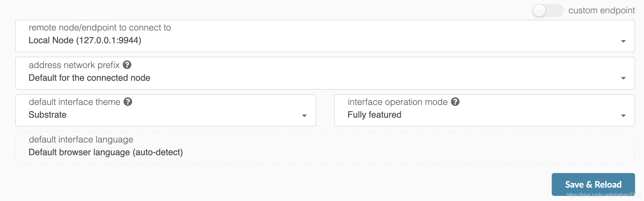Toggle the custom endpoint switch
This screenshot has height=201, width=644.
pyautogui.click(x=548, y=10)
